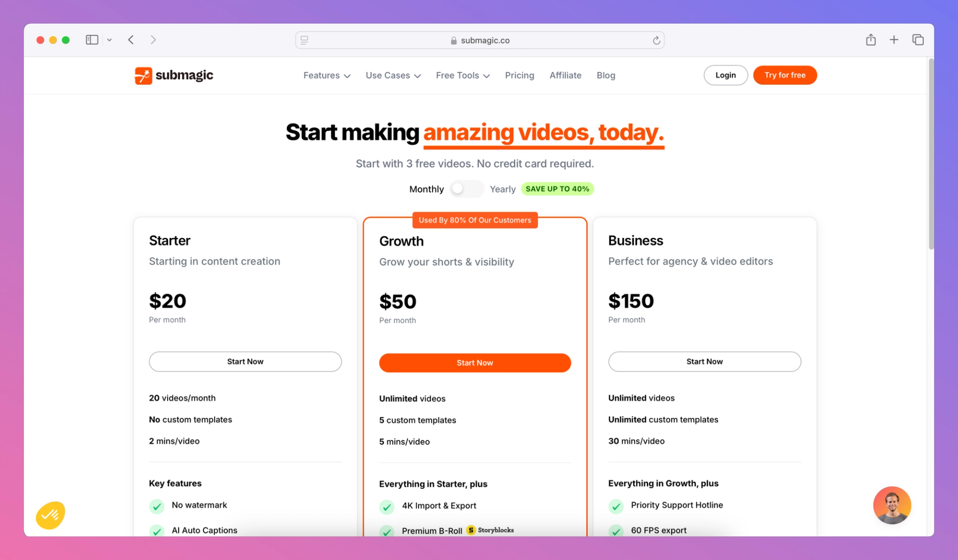958x560 pixels.
Task: Enable the Yearly billing toggle to save 40%
Action: pos(466,188)
